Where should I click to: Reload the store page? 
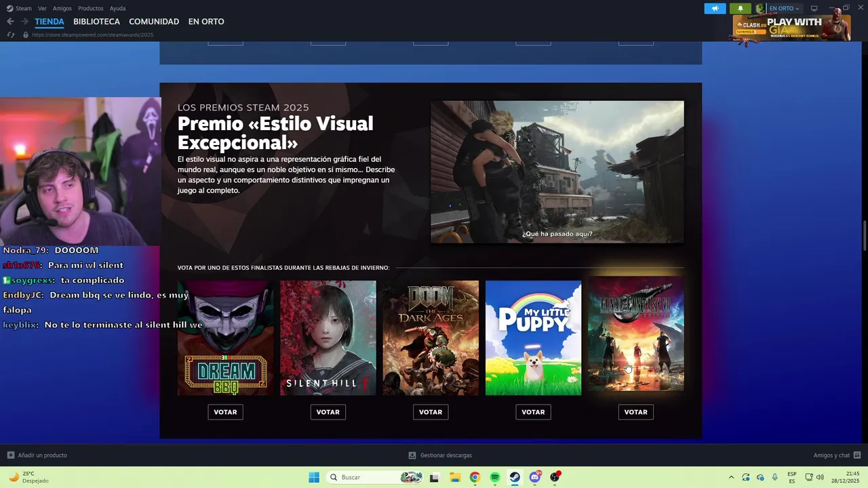pos(10,35)
